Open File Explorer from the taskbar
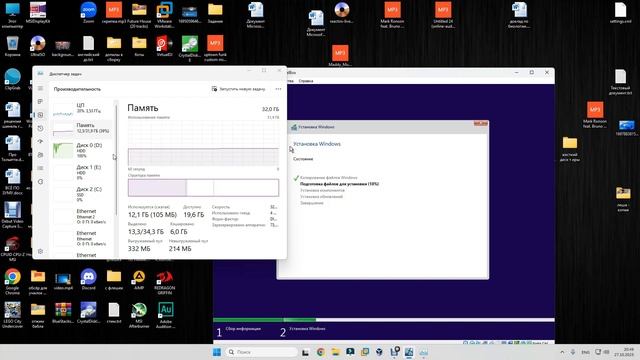The height and width of the screenshot is (360, 640). (x=336, y=352)
